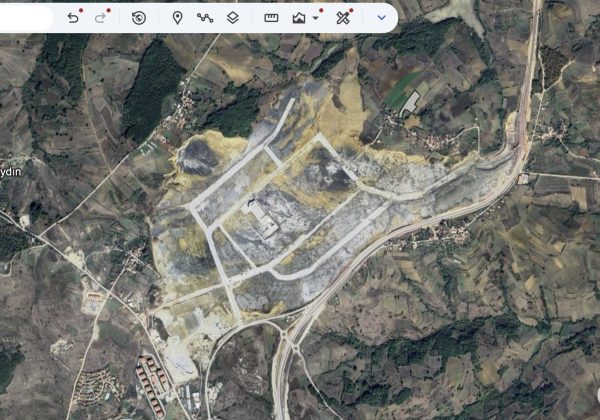Expand the blue toolbar chevron
The image size is (600, 420).
click(382, 18)
